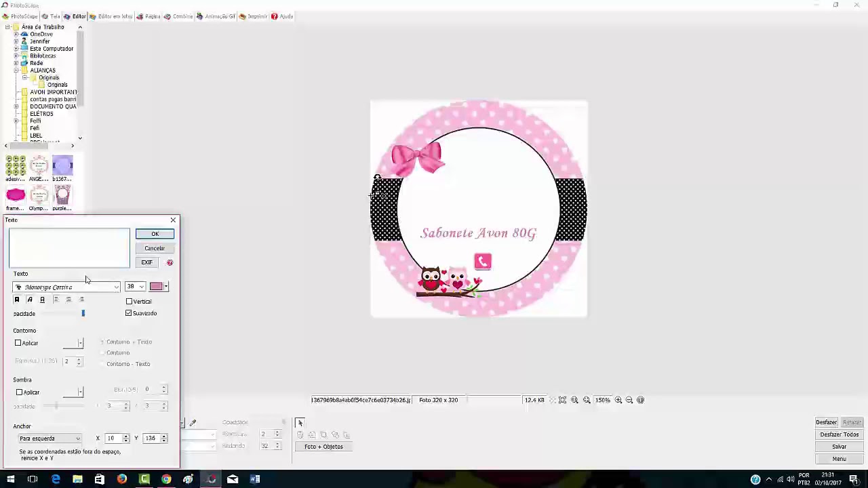Screen dimensions: 868x488
Task: Check Aplicar under Contorno
Action: 18,343
